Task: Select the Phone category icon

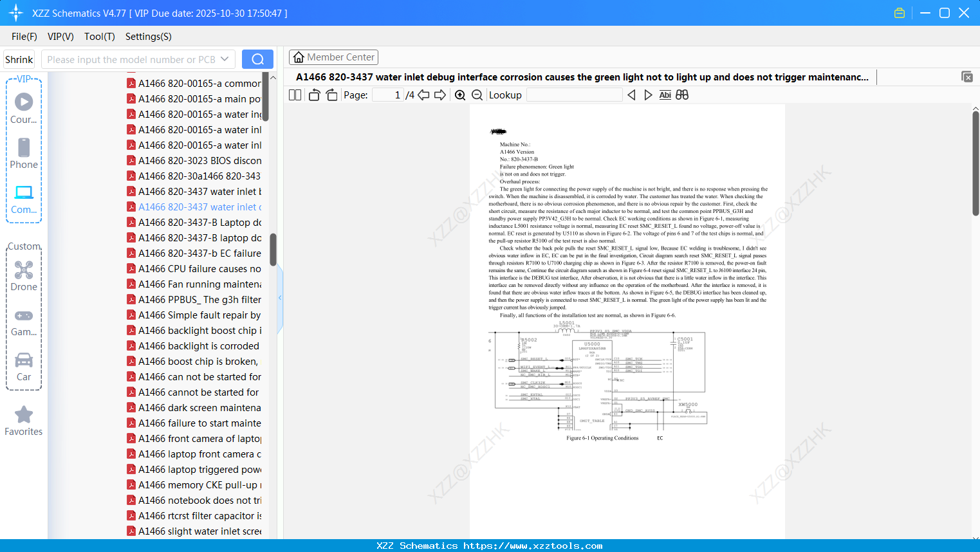Action: 24,153
